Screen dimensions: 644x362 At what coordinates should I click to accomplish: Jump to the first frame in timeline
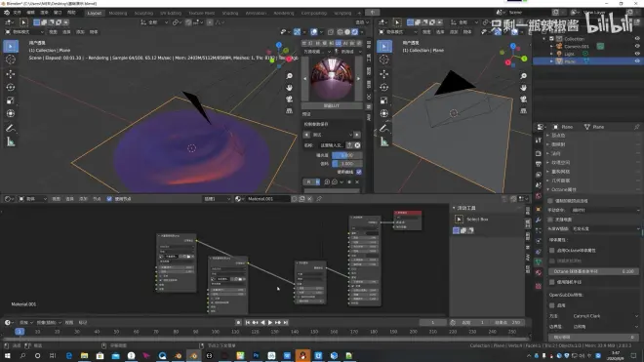pos(248,323)
